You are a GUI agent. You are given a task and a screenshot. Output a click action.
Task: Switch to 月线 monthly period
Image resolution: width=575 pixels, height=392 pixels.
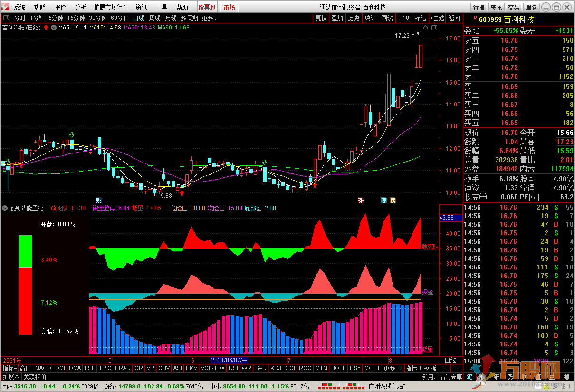pos(171,18)
